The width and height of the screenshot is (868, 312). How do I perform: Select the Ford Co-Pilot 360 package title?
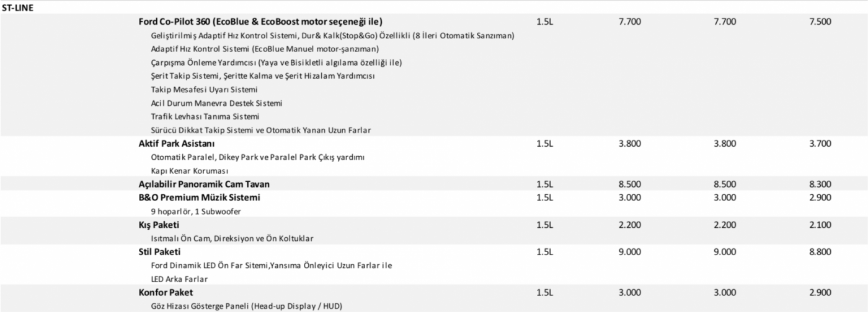point(260,22)
